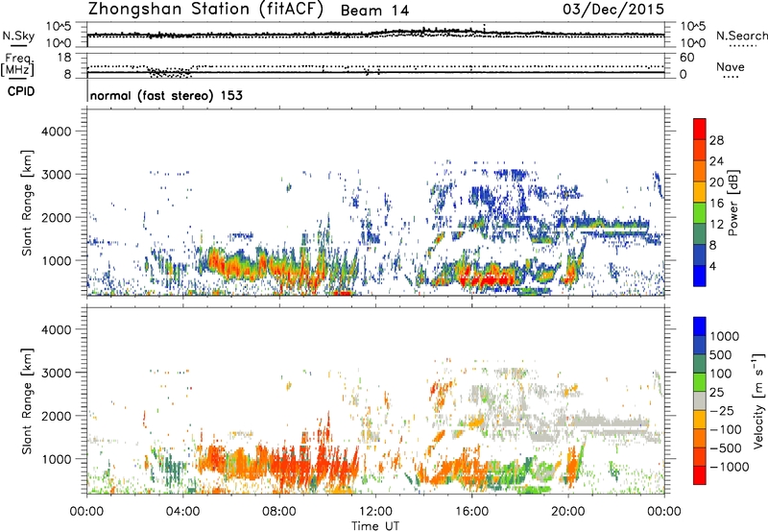768x532 pixels.
Task: Click the 'N.Search' legend label
Action: [741, 36]
